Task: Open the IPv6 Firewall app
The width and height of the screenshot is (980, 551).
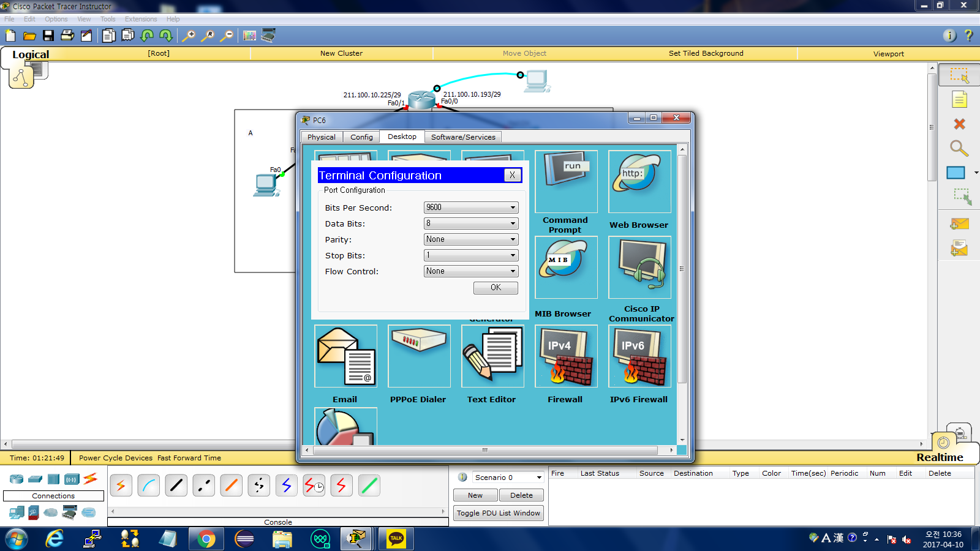Action: 639,356
